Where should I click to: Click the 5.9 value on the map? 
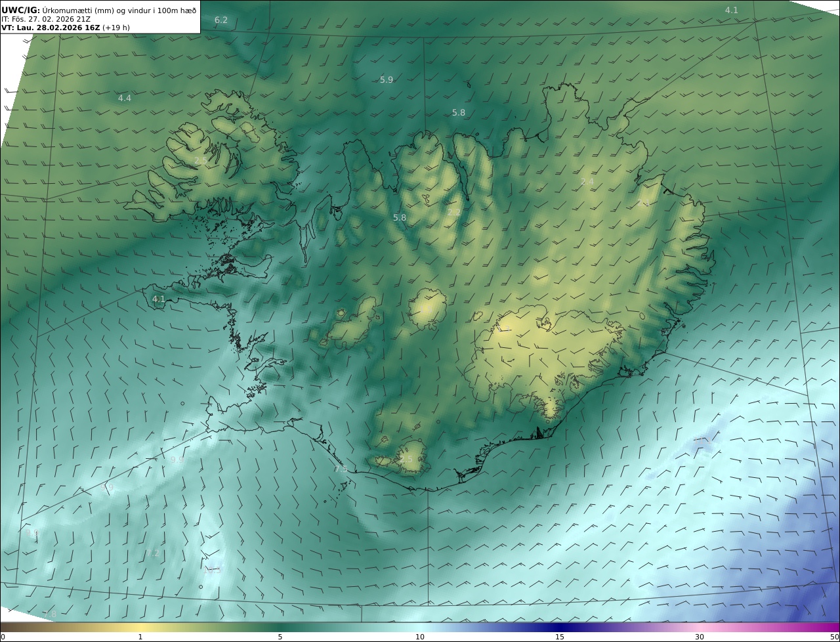click(387, 80)
